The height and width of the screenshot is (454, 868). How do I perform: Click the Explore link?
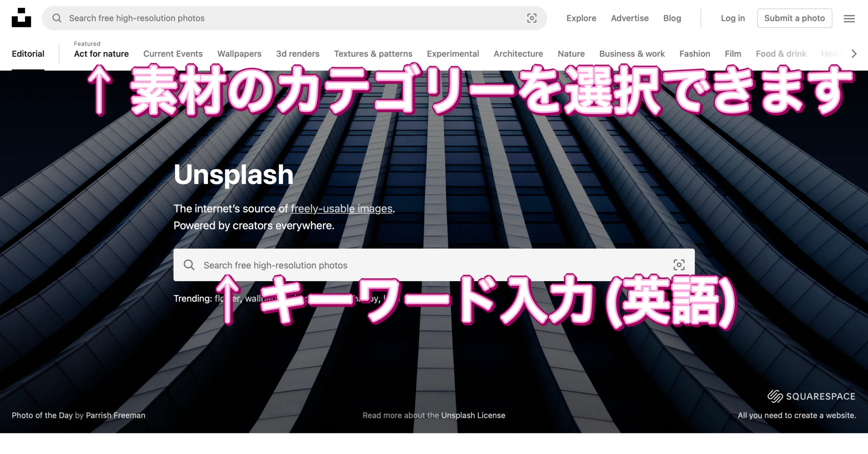581,18
